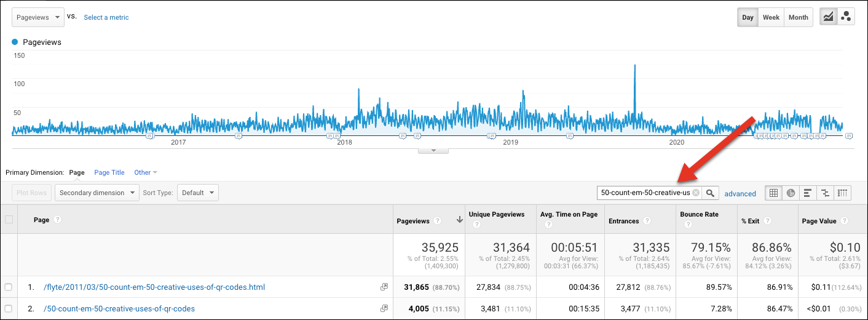Click the 31,865 pageviews cell

click(x=429, y=287)
